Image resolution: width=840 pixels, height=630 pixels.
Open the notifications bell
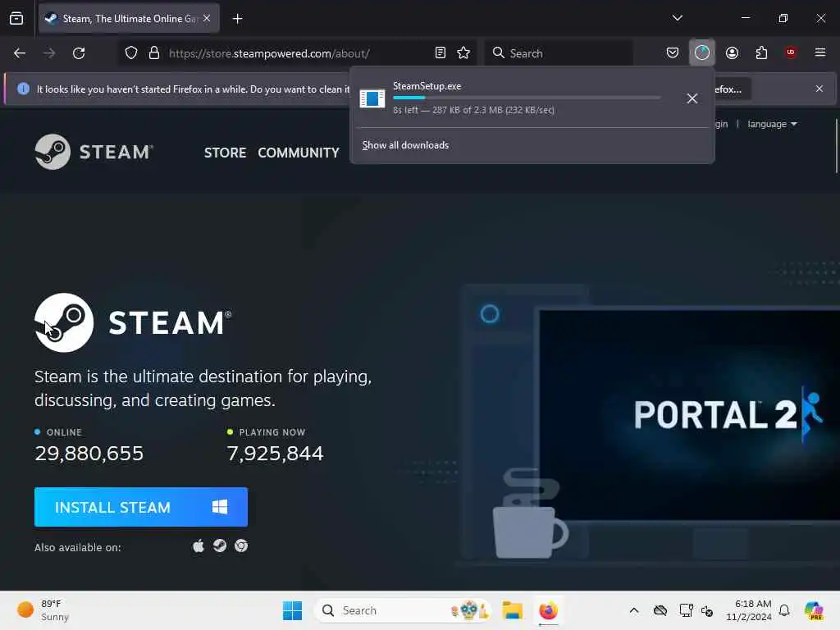pos(784,610)
